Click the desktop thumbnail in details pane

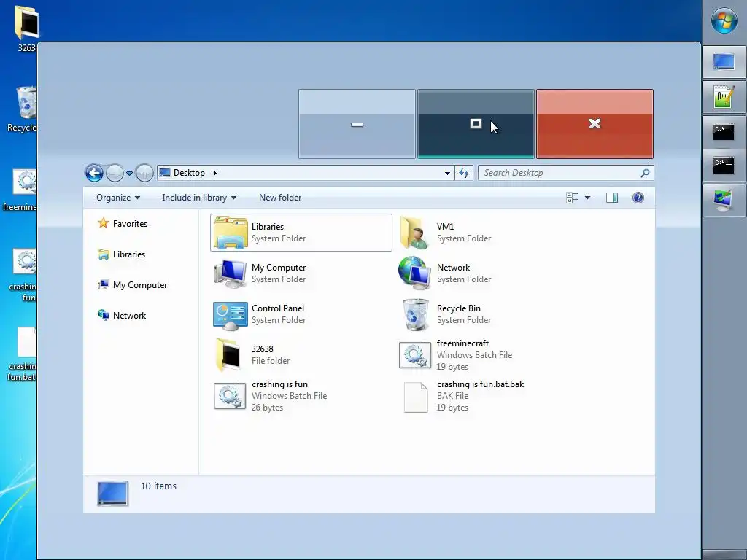point(113,493)
